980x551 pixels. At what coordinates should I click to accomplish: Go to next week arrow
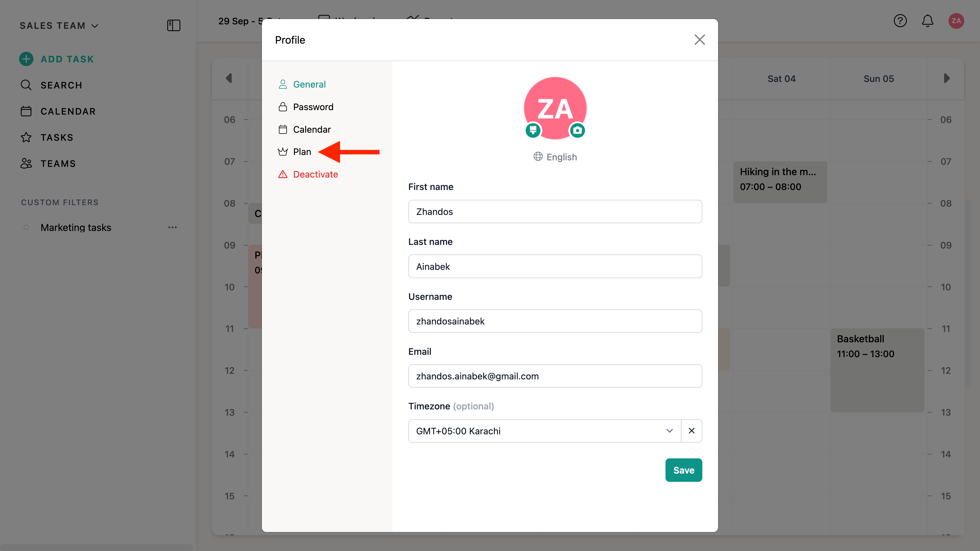(x=946, y=78)
